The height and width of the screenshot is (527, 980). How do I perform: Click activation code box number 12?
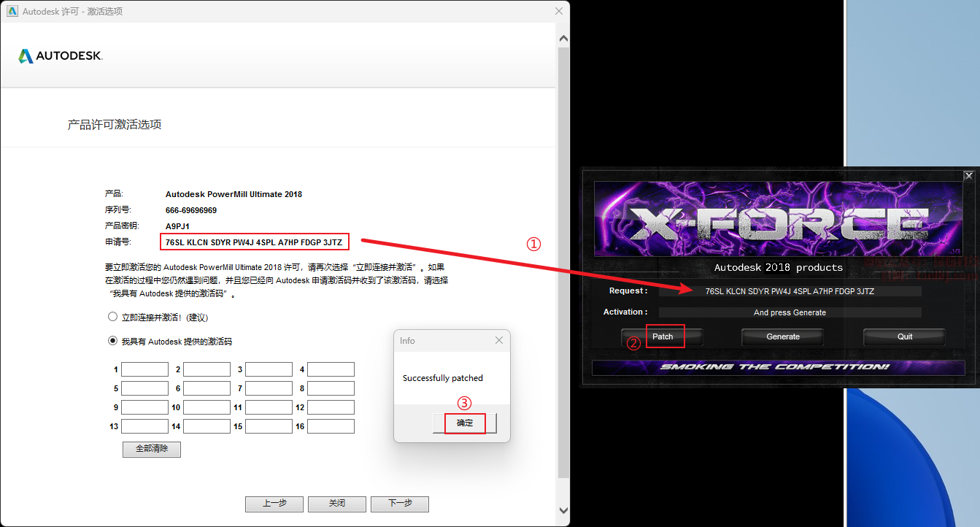point(331,407)
